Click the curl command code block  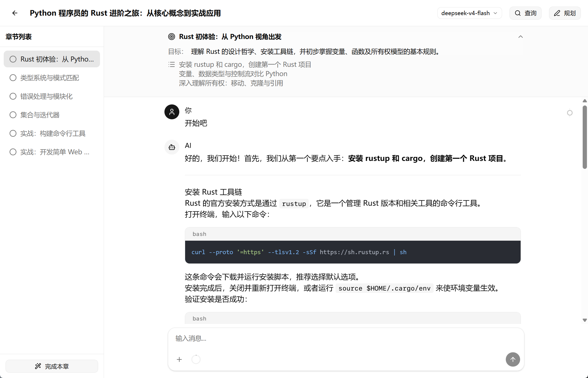353,252
